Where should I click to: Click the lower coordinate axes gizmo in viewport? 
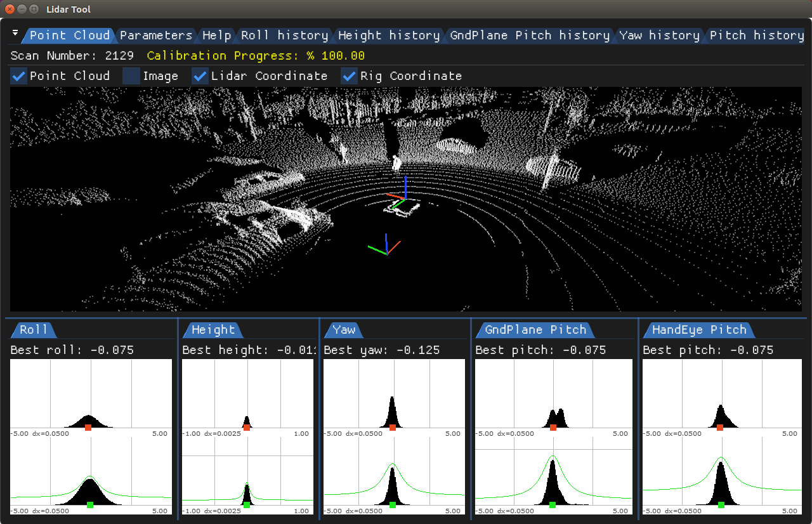[386, 246]
